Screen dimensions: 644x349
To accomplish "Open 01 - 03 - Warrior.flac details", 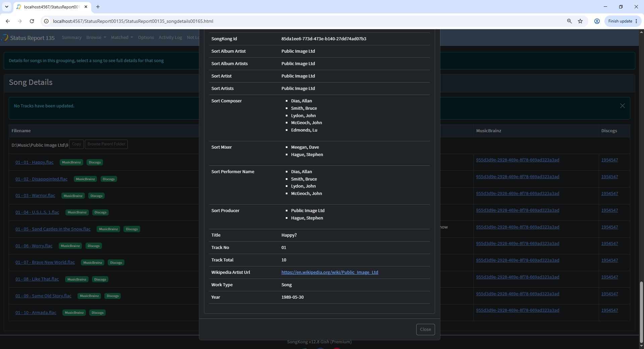I will coord(35,196).
